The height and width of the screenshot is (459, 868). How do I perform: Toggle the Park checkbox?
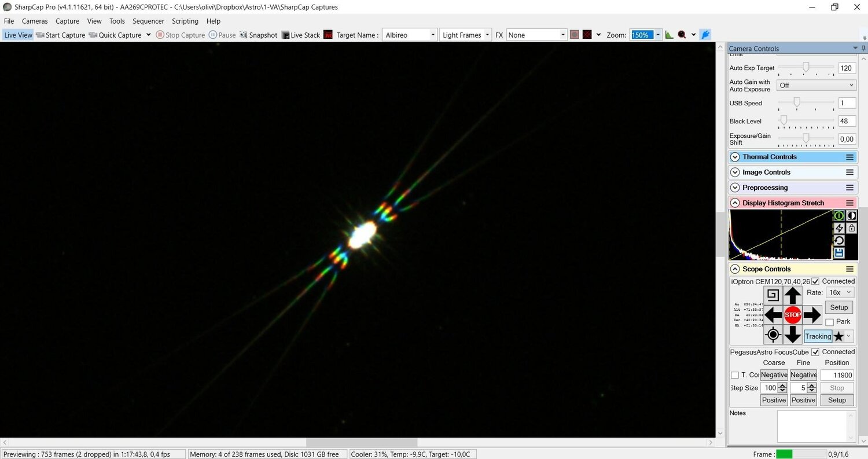[829, 322]
